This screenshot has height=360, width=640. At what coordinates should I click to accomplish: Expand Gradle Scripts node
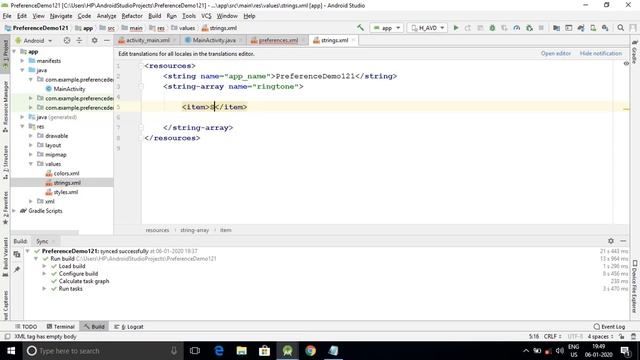[x=15, y=211]
